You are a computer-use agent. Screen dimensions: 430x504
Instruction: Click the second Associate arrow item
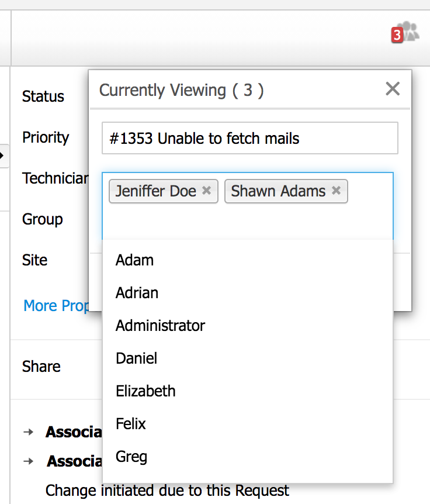point(74,462)
